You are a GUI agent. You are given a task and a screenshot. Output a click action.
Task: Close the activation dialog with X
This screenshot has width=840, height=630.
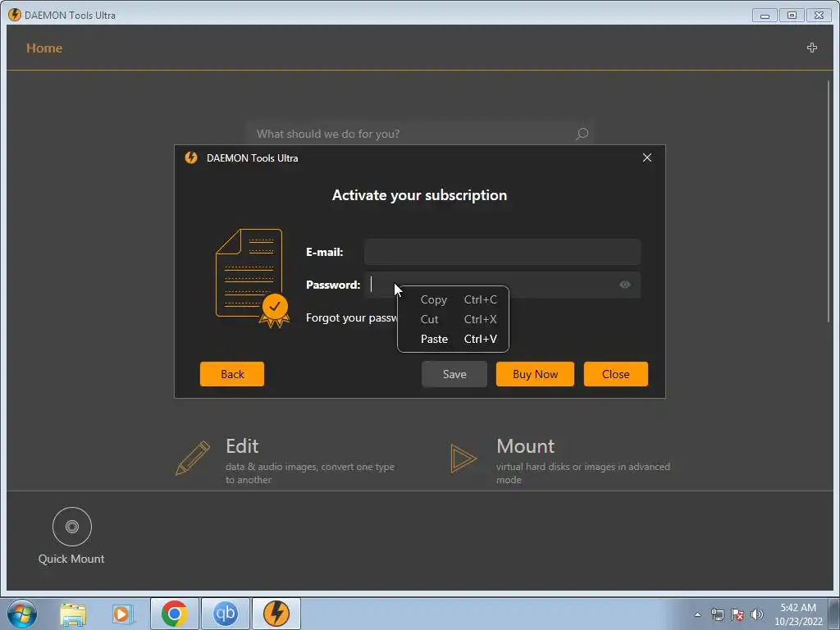647,157
